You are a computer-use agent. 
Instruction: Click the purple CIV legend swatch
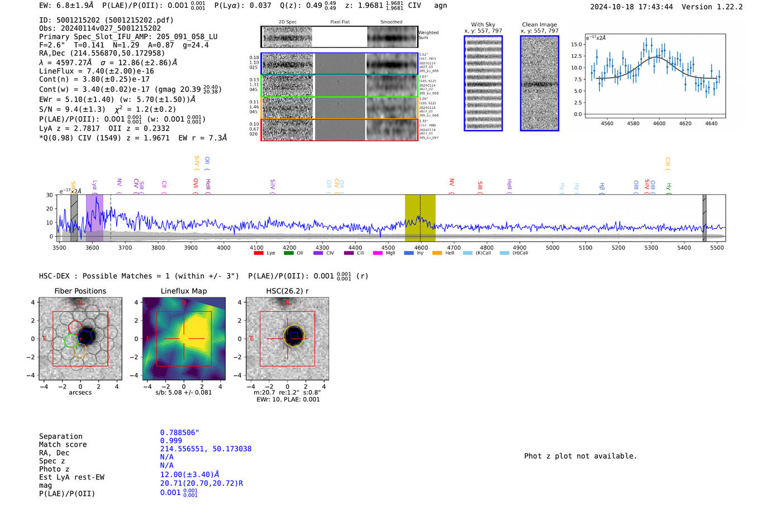click(x=318, y=253)
